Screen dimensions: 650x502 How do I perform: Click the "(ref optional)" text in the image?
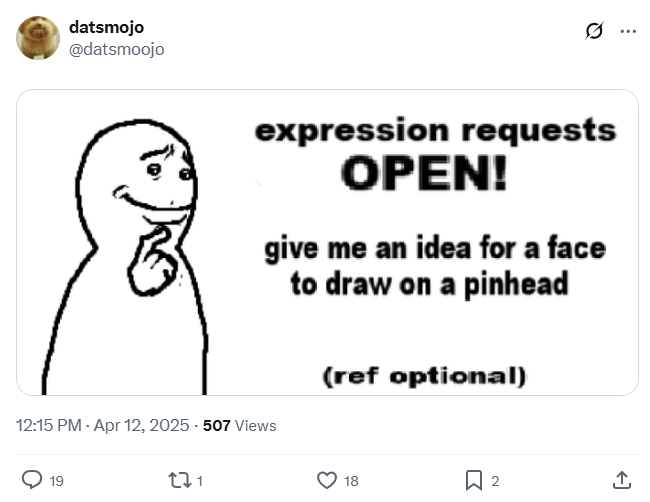coord(423,376)
